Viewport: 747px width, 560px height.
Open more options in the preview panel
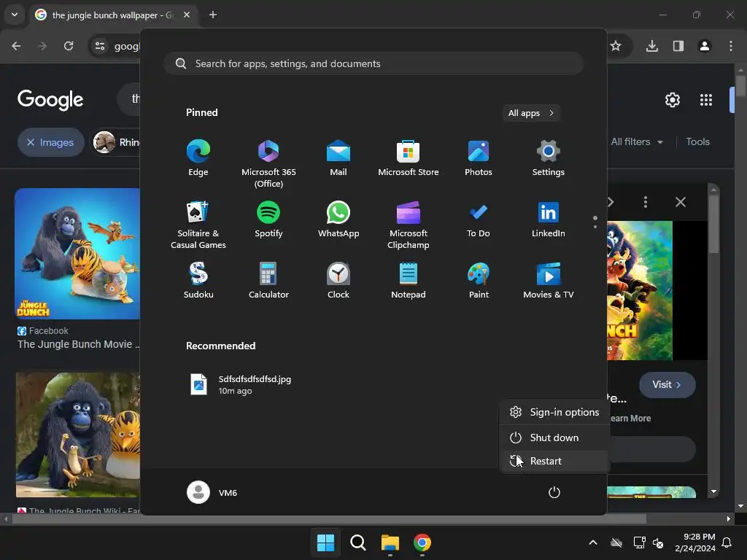pos(646,202)
